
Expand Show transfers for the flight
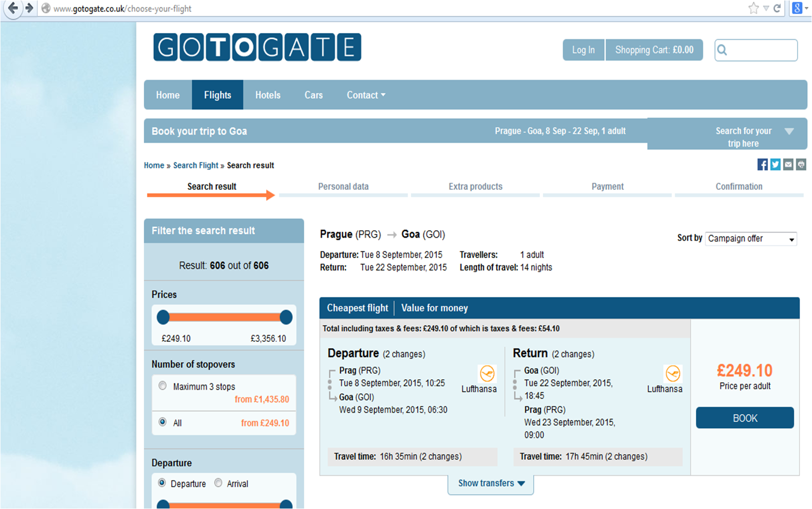coord(491,483)
